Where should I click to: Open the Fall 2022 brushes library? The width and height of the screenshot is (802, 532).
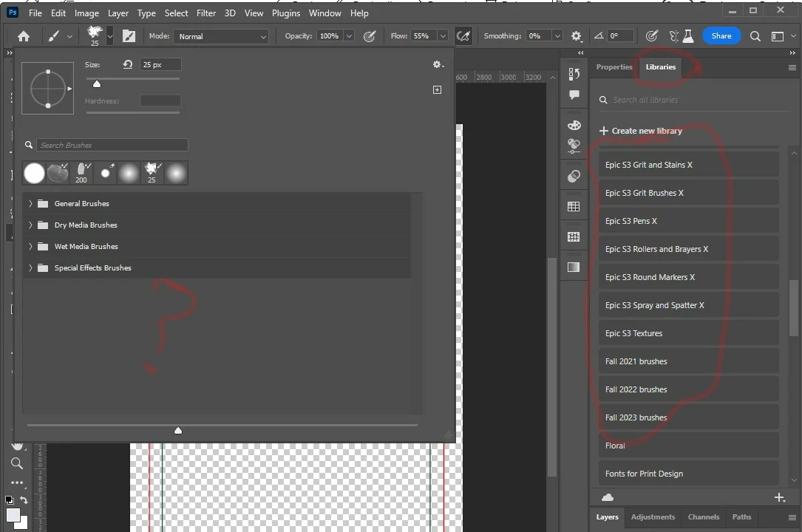click(688, 389)
